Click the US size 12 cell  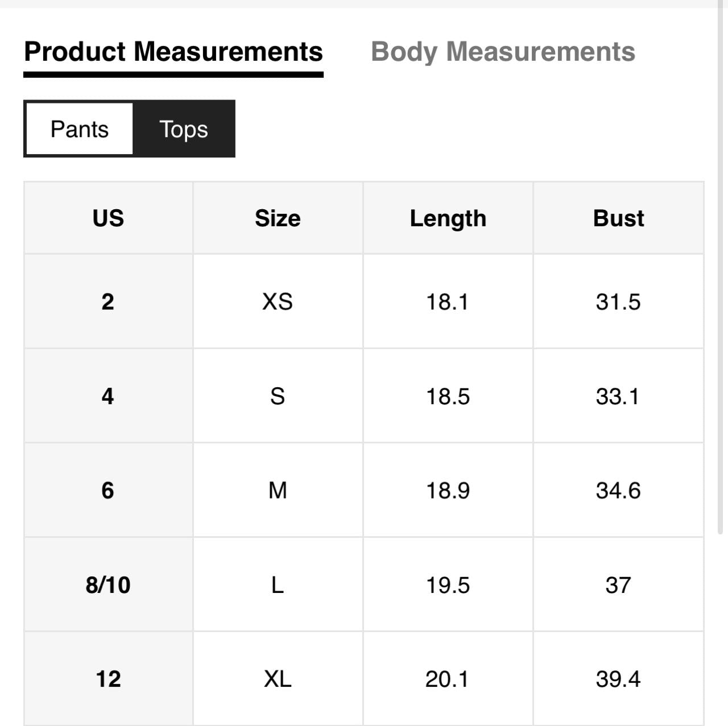108,679
